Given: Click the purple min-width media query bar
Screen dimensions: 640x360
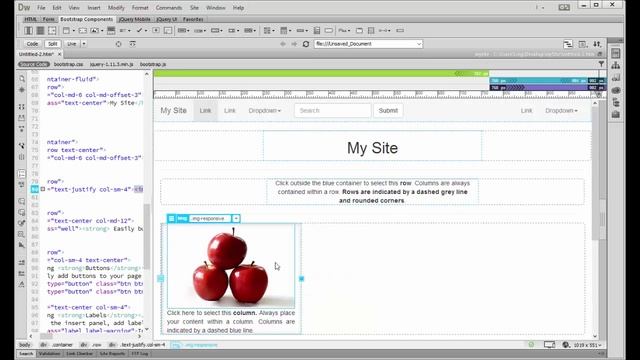Looking at the screenshot, I should pyautogui.click(x=548, y=87).
